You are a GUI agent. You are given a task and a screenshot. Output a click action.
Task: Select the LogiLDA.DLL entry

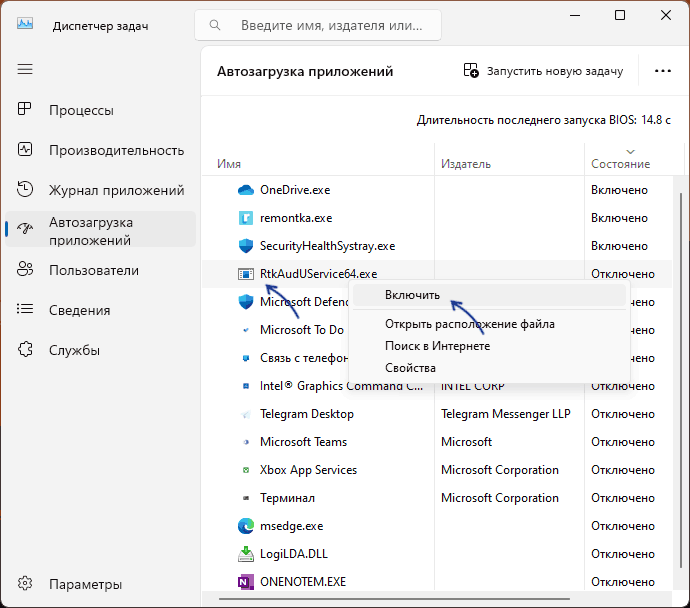point(294,554)
